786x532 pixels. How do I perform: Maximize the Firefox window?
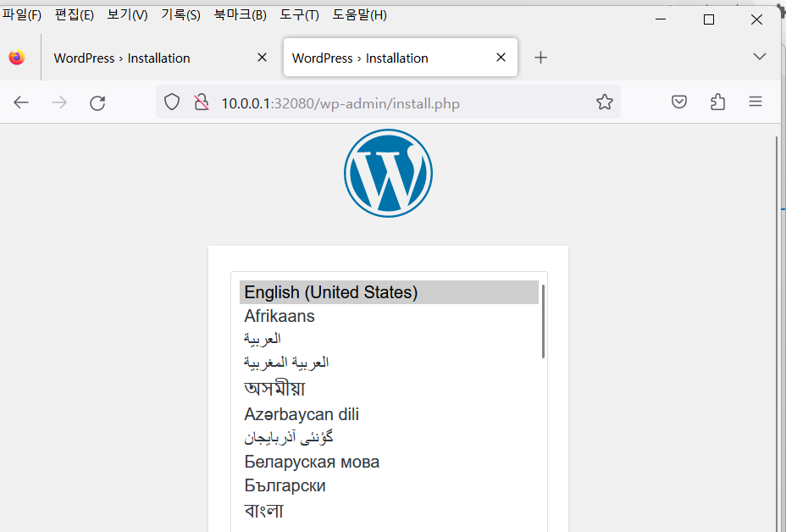click(709, 19)
